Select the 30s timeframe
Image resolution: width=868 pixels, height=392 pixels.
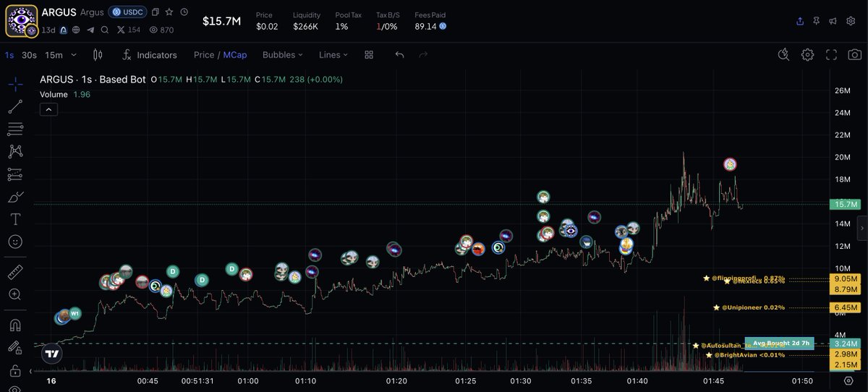coord(29,55)
